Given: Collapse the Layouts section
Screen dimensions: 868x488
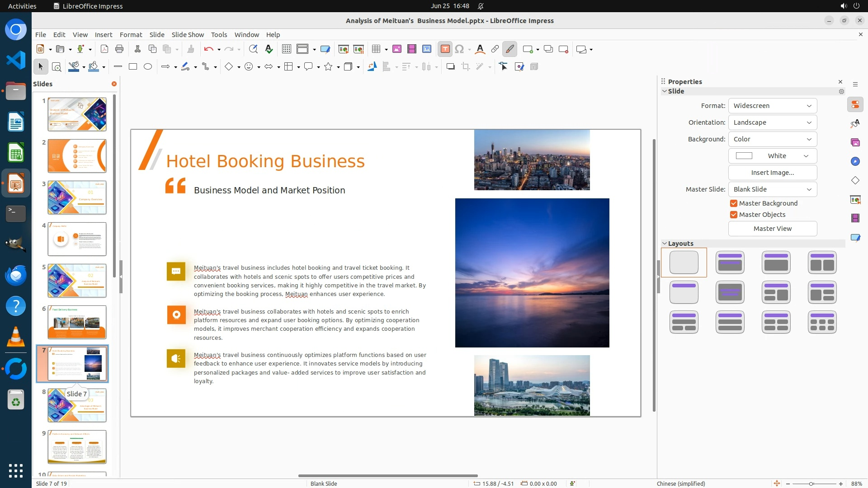Looking at the screenshot, I should 665,244.
